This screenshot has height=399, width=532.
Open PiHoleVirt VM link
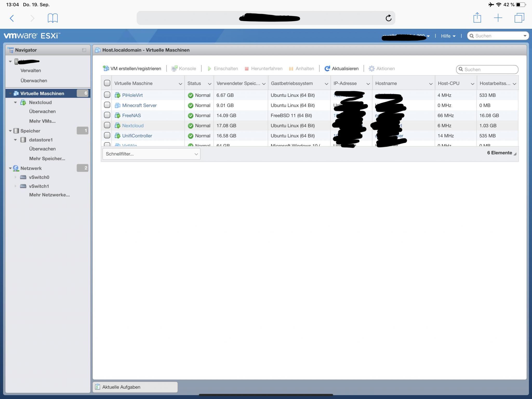(132, 95)
